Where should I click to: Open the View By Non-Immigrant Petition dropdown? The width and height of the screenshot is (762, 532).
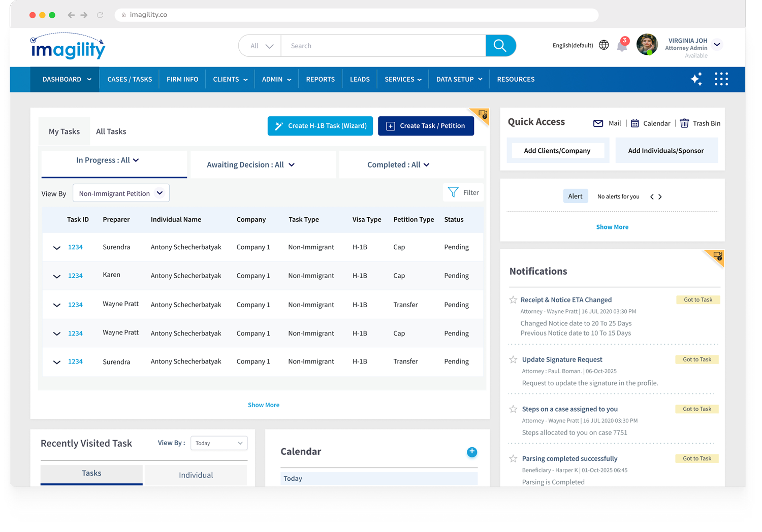[121, 193]
